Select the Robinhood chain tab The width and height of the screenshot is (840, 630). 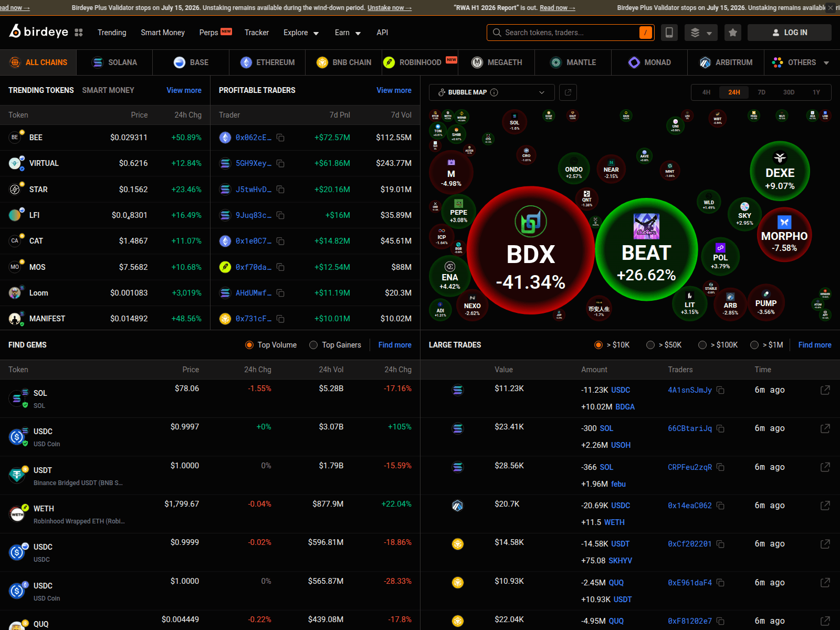(420, 62)
